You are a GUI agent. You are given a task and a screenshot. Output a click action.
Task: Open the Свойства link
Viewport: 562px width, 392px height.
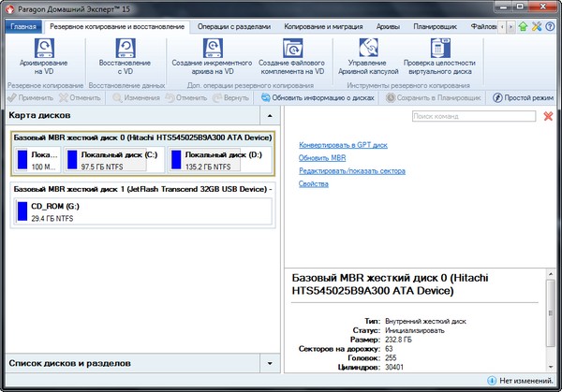(x=314, y=183)
